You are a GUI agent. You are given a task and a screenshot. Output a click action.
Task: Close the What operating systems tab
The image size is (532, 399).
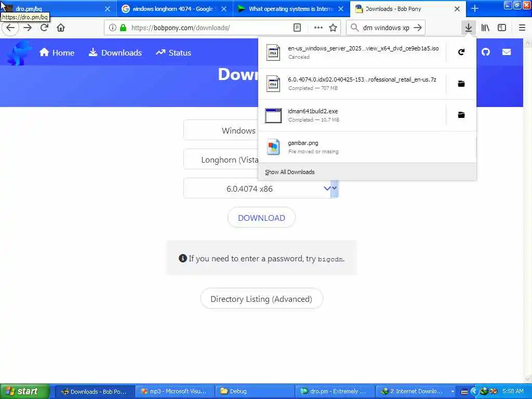click(x=341, y=9)
